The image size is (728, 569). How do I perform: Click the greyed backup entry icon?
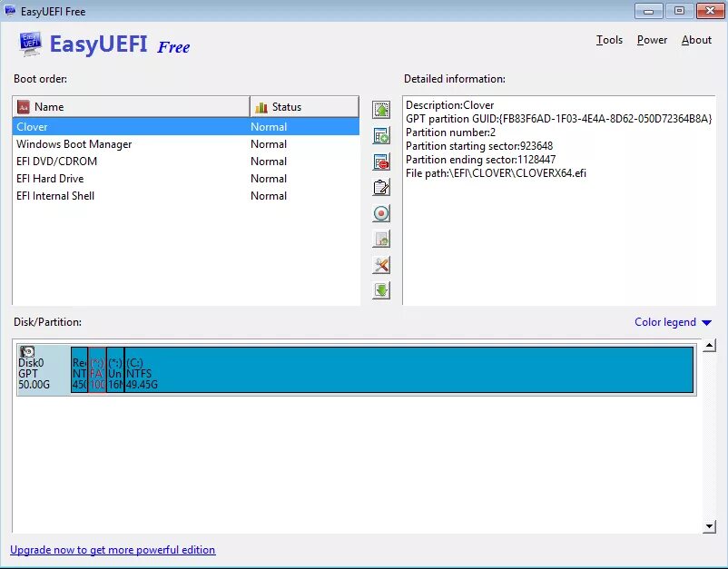(x=381, y=239)
